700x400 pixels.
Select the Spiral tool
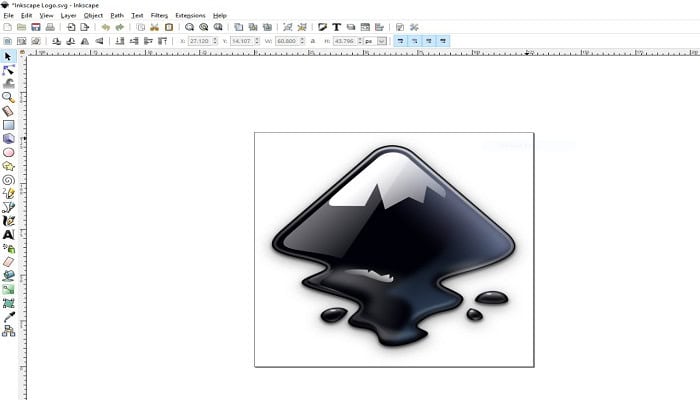8,180
